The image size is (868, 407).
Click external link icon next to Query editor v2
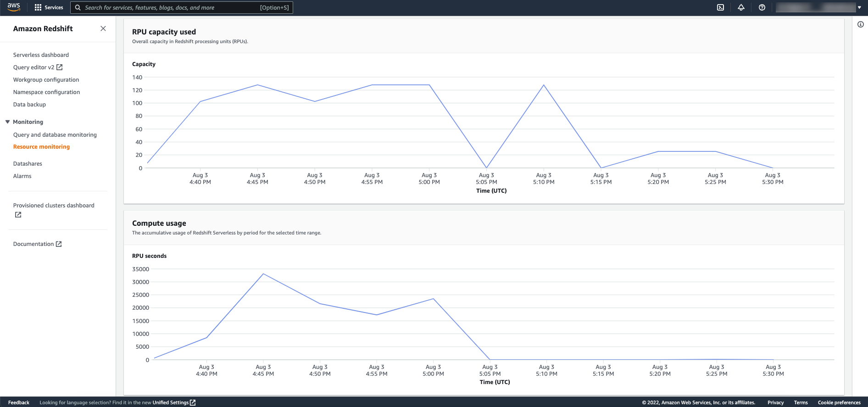(x=60, y=67)
